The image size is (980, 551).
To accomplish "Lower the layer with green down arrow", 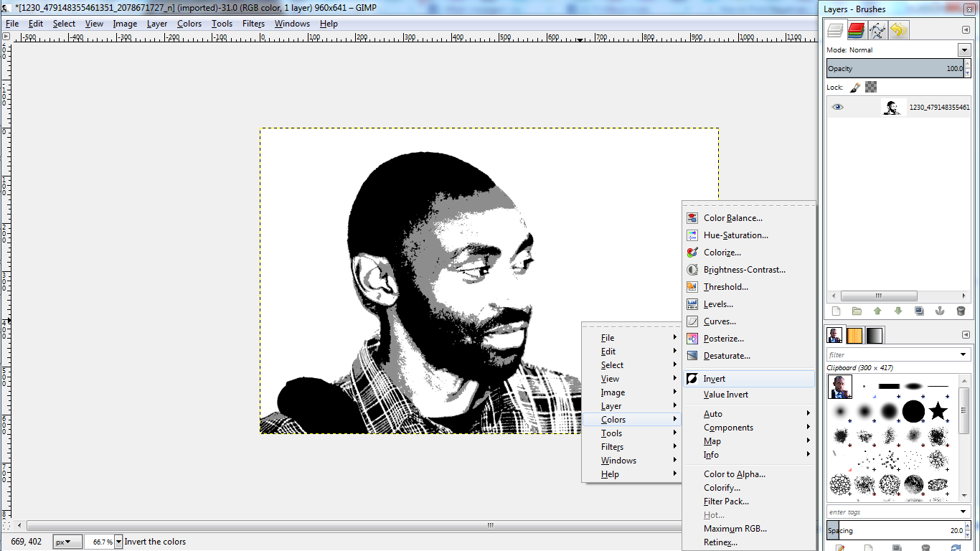I will 898,311.
